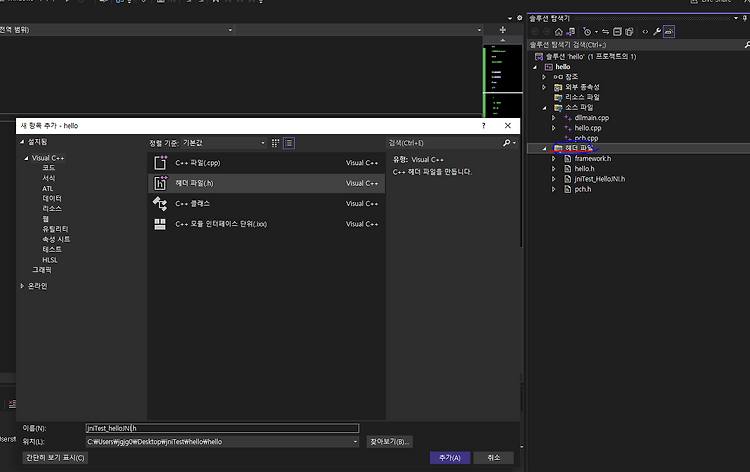Expand the jniTest_HelloJNI.h node arrow

(x=553, y=179)
